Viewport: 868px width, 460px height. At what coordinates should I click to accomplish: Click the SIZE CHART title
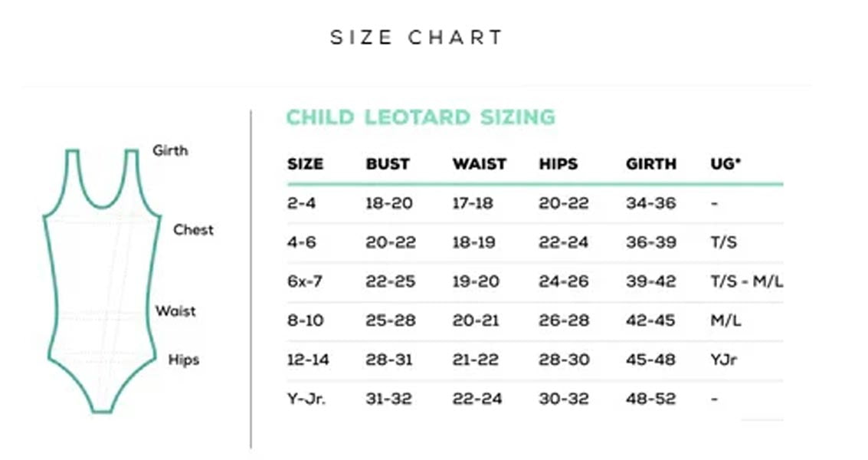416,38
